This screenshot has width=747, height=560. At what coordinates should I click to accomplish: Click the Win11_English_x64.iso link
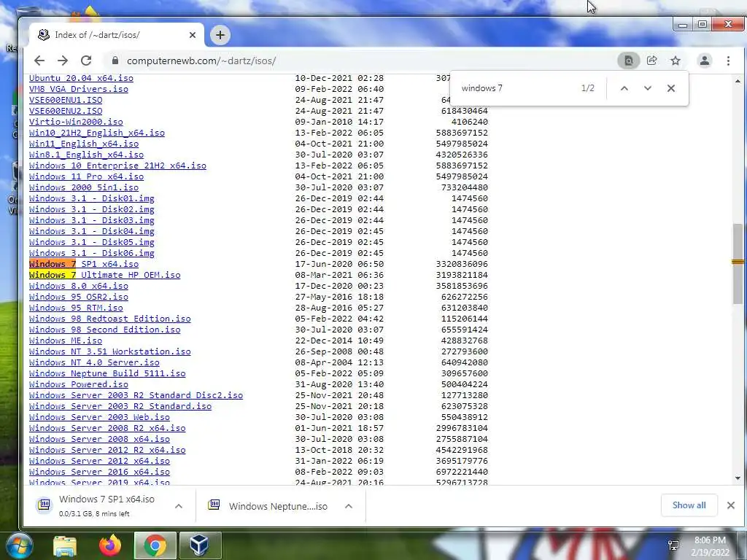(84, 144)
